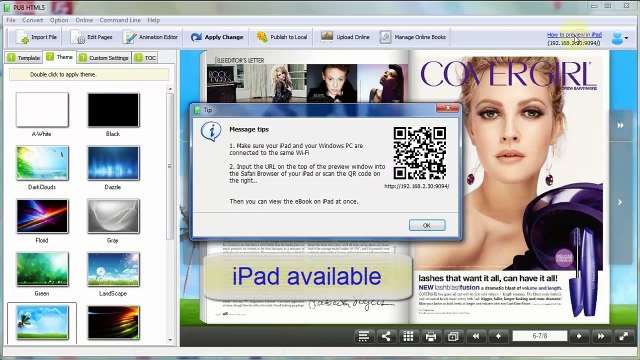Jump to first page in viewer bar
The width and height of the screenshot is (640, 360).
(x=476, y=336)
